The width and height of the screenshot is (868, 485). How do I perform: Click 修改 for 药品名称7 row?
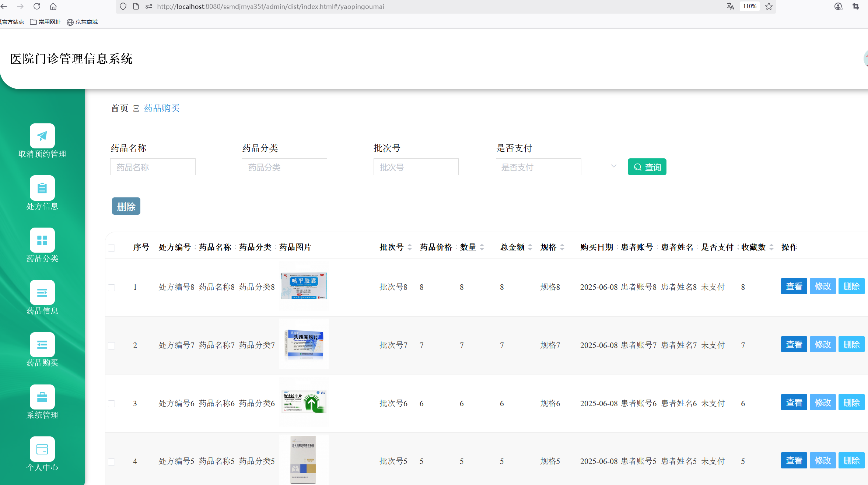point(823,345)
